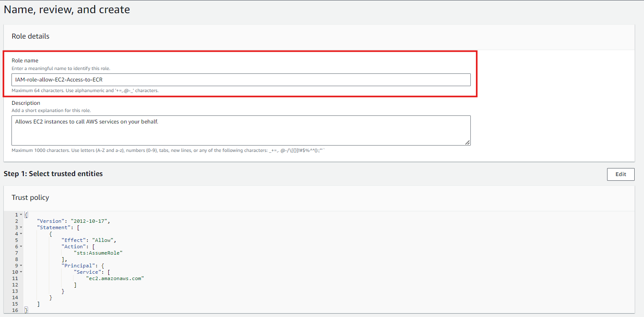This screenshot has height=317, width=644.
Task: Fold the "Principal" block in trust policy
Action: pyautogui.click(x=21, y=266)
